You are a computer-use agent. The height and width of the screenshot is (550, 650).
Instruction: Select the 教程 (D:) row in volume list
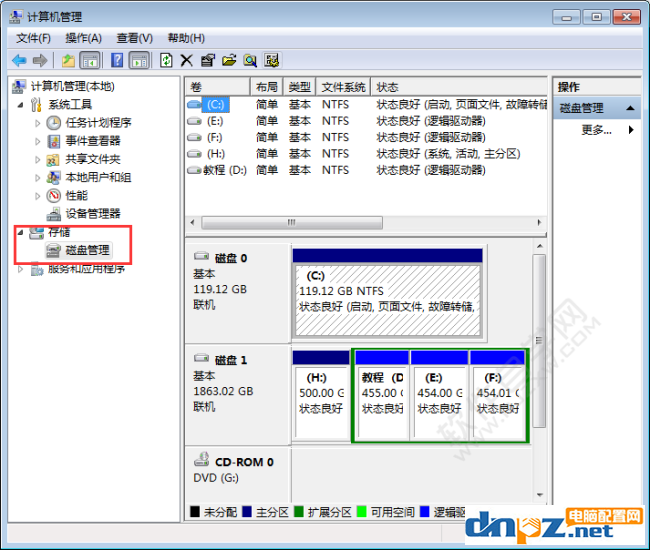[366, 170]
